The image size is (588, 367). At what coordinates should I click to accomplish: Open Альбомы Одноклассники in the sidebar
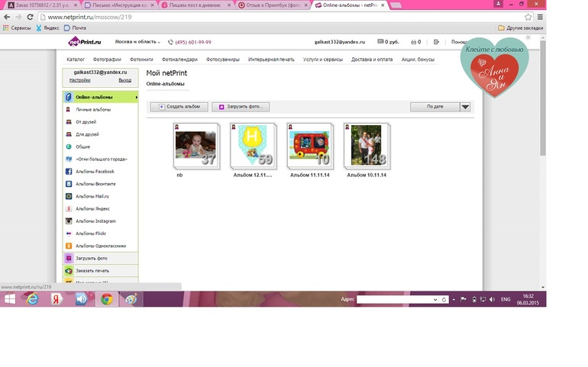pyautogui.click(x=100, y=246)
